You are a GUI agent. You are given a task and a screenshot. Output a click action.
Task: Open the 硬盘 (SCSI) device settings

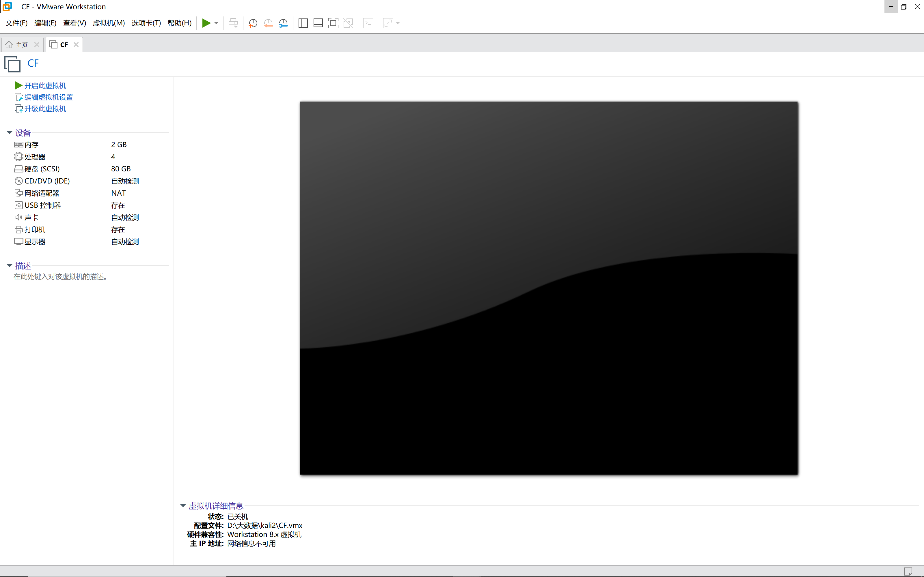pos(42,169)
